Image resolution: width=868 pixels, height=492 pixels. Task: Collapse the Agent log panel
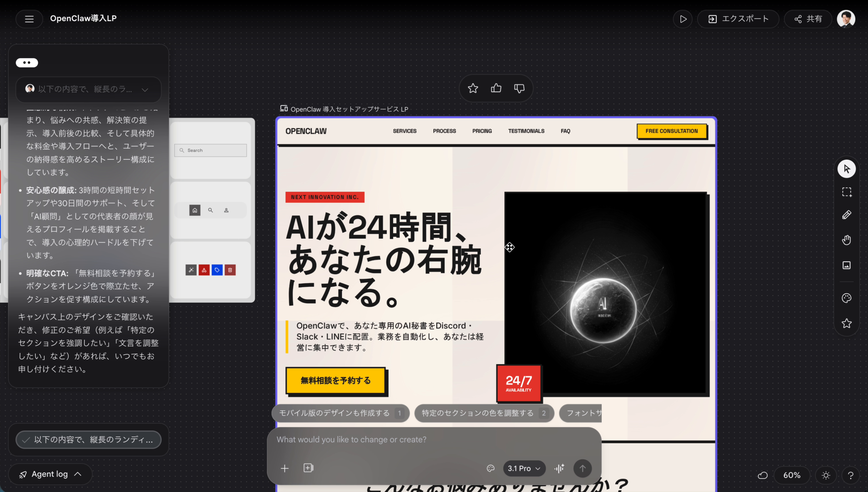point(50,474)
